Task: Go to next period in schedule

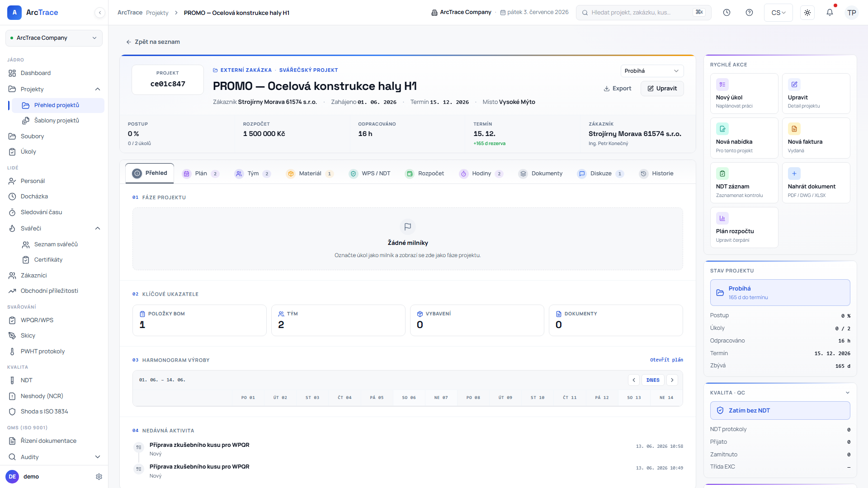Action: (x=672, y=380)
